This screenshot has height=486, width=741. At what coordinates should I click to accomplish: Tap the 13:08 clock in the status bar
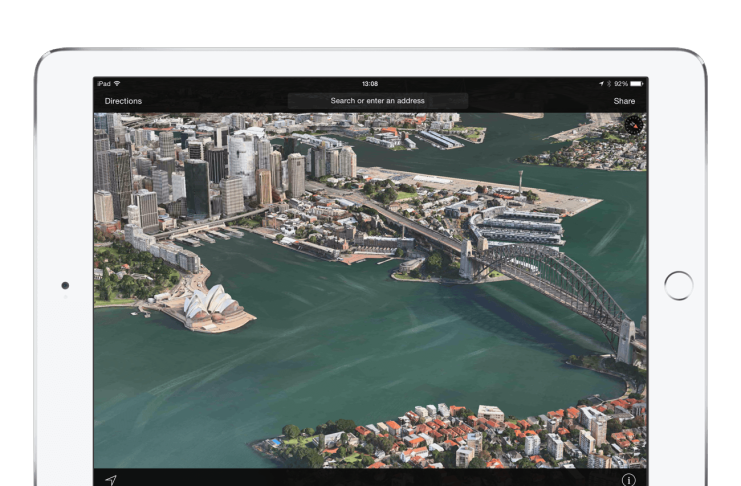(x=370, y=84)
